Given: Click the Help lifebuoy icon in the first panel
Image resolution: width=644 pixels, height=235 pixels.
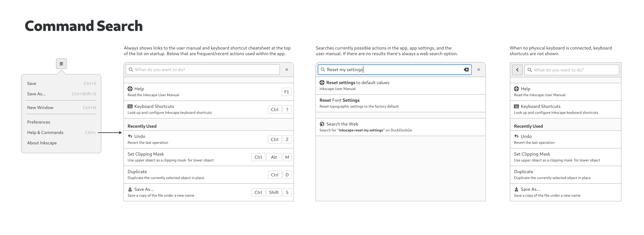Looking at the screenshot, I should click(130, 89).
